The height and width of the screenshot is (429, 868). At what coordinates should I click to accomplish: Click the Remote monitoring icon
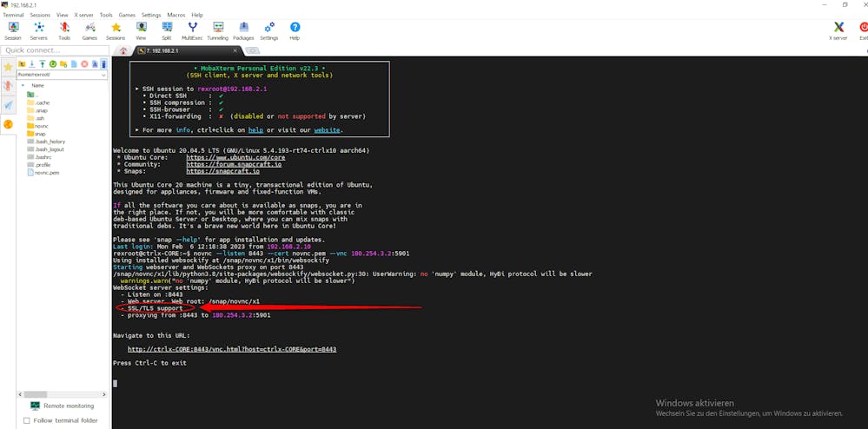[35, 406]
